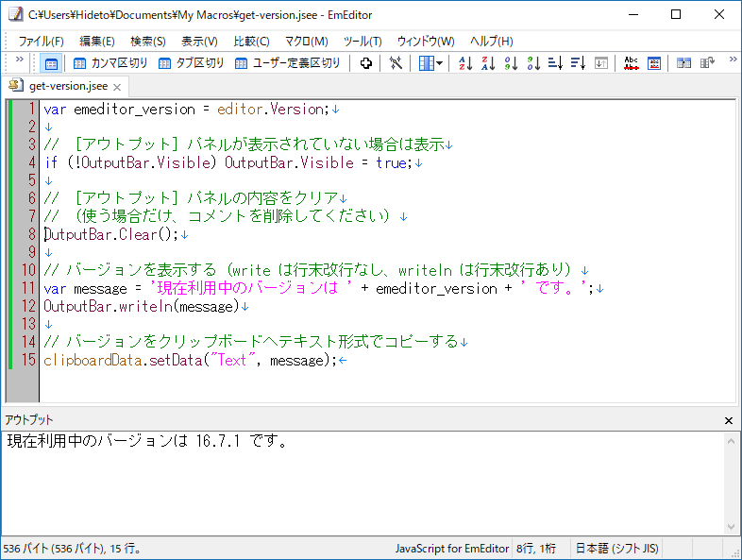
Task: Click on OutputBar.Clear(); code line
Action: [x=111, y=234]
